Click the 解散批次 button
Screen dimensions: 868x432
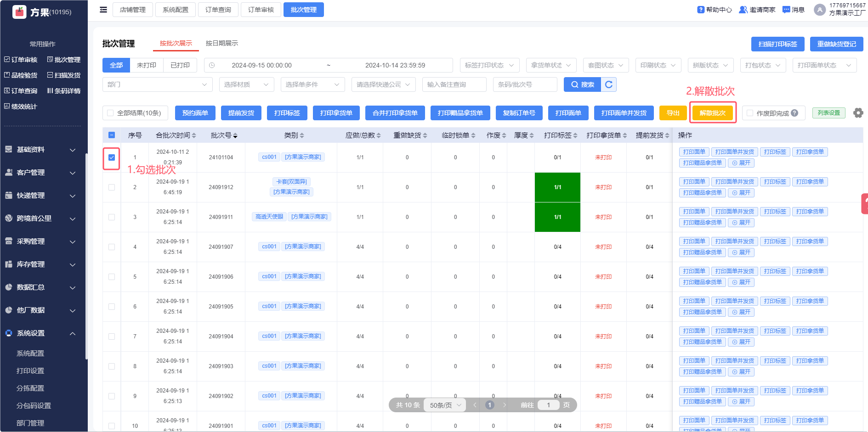[712, 113]
